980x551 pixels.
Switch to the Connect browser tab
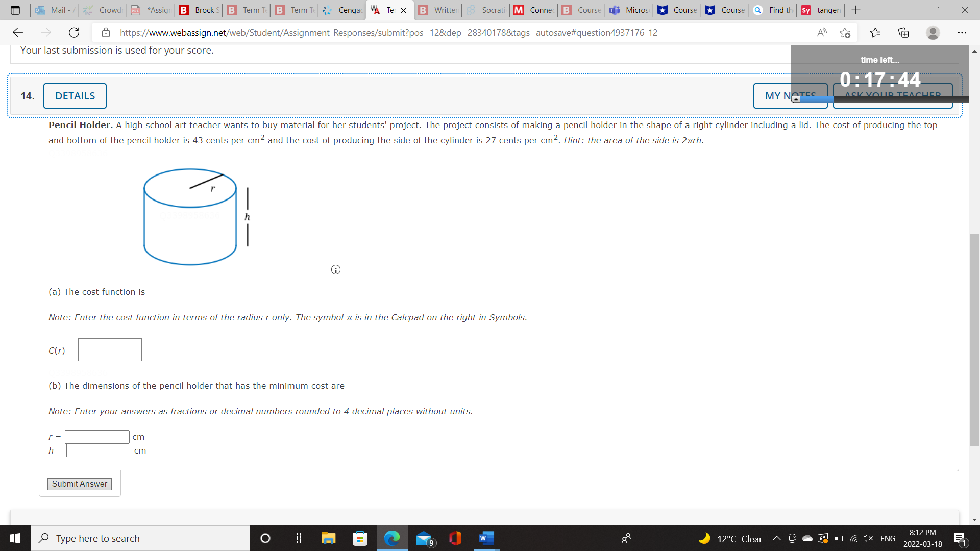pyautogui.click(x=533, y=10)
